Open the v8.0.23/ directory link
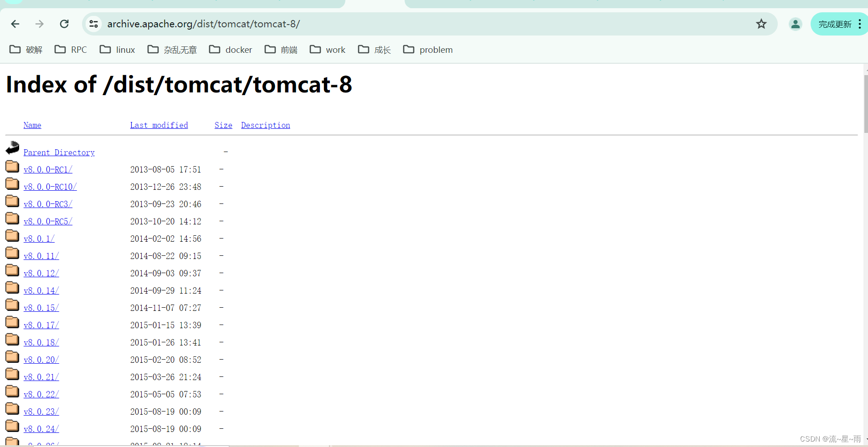868x447 pixels. [x=41, y=411]
